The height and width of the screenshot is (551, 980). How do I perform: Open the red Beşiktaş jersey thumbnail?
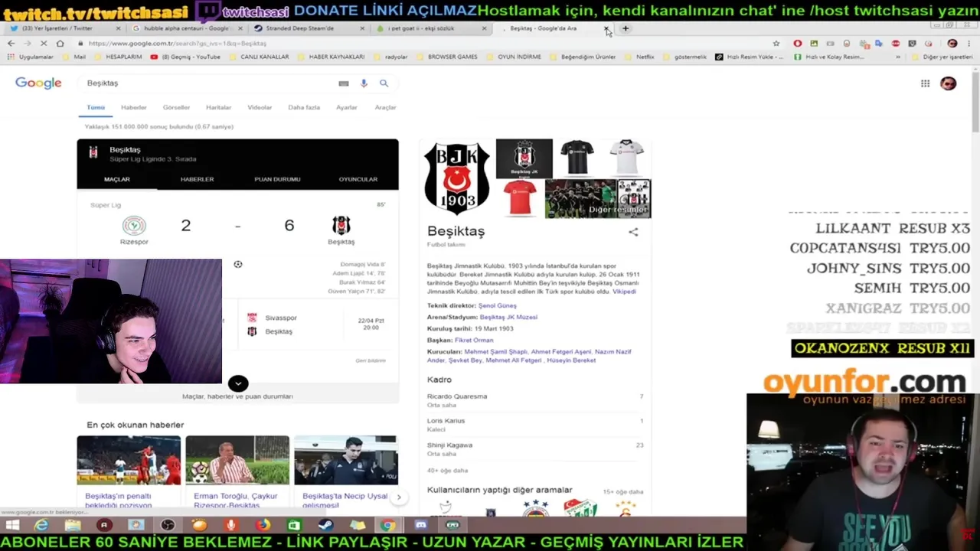point(519,199)
